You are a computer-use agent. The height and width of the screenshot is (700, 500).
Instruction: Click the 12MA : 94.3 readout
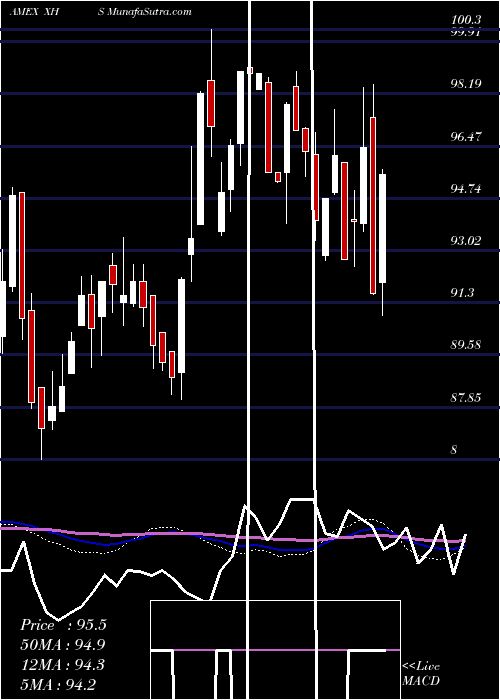[x=62, y=665]
